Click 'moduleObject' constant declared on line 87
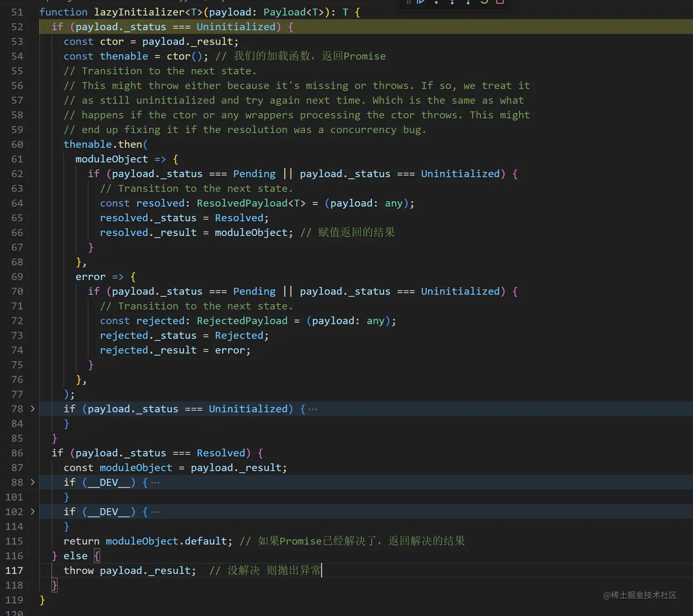693x616 pixels. tap(136, 467)
